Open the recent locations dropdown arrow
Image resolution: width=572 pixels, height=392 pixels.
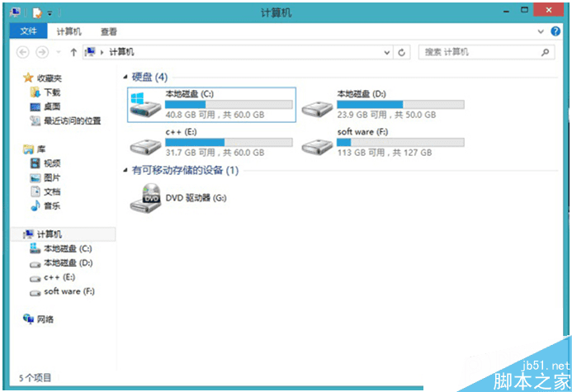tap(59, 52)
